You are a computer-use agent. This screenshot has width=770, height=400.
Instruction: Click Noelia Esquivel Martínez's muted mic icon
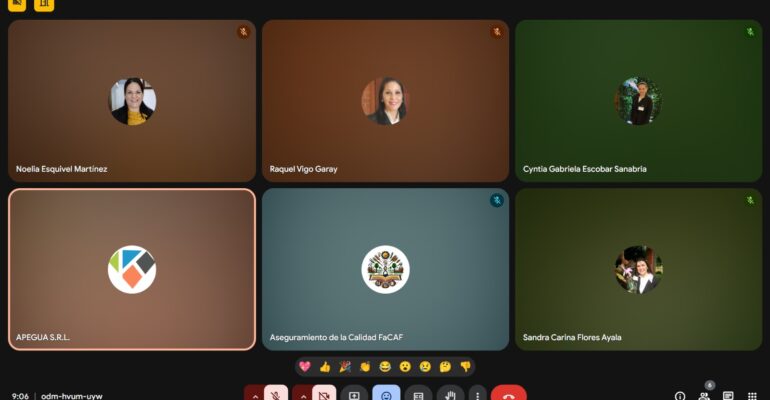[243, 32]
